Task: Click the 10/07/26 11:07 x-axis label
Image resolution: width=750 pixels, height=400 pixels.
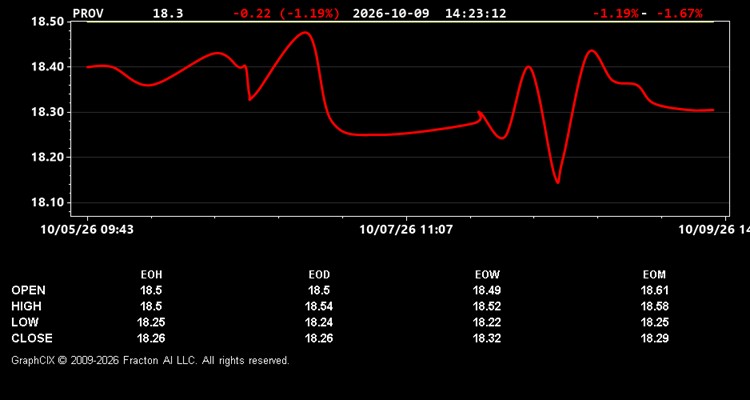Action: tap(406, 230)
